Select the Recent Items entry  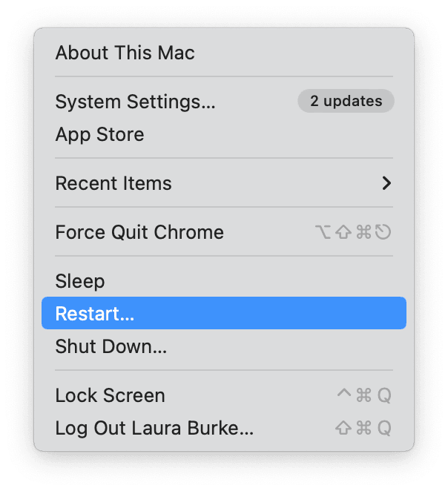pos(113,183)
